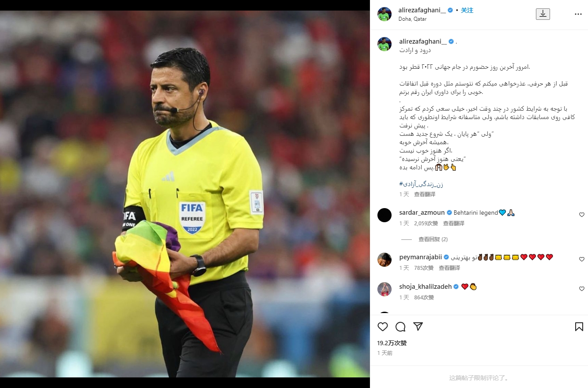Screen dimensions: 588x388
Task: Follow alirezafaghani__ via 关注 link
Action: (x=467, y=10)
